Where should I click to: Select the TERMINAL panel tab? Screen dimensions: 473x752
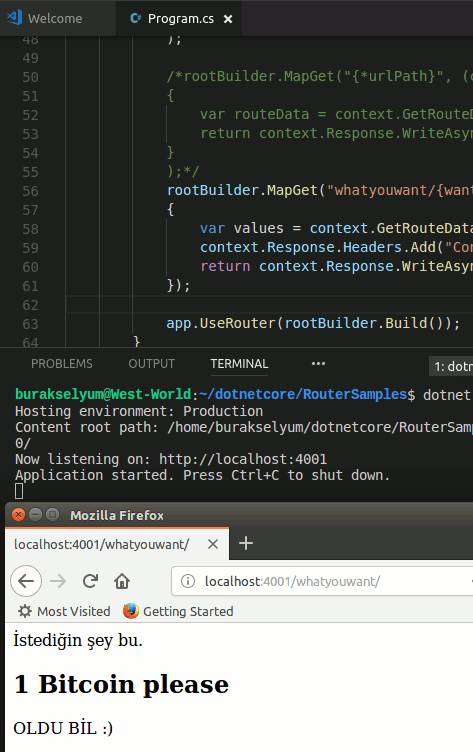coord(239,364)
